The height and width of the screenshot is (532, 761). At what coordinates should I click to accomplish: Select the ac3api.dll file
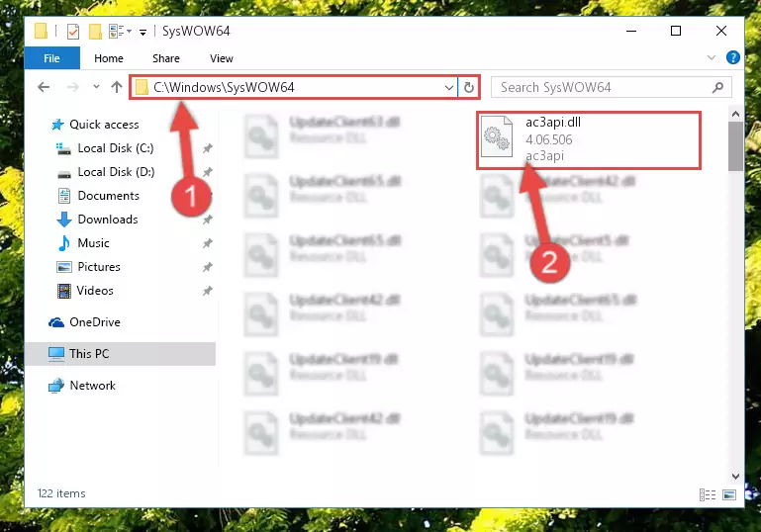point(588,140)
